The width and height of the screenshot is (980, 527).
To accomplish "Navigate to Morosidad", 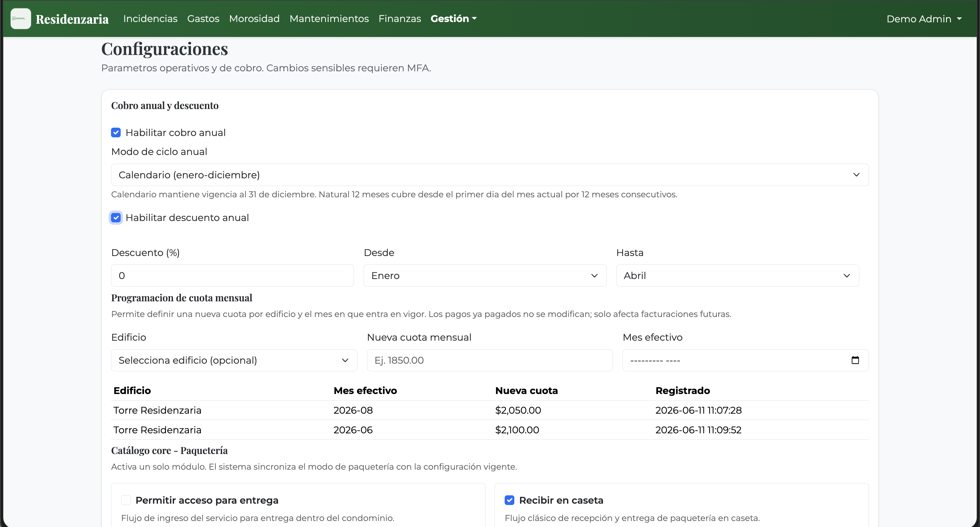I will click(x=254, y=19).
